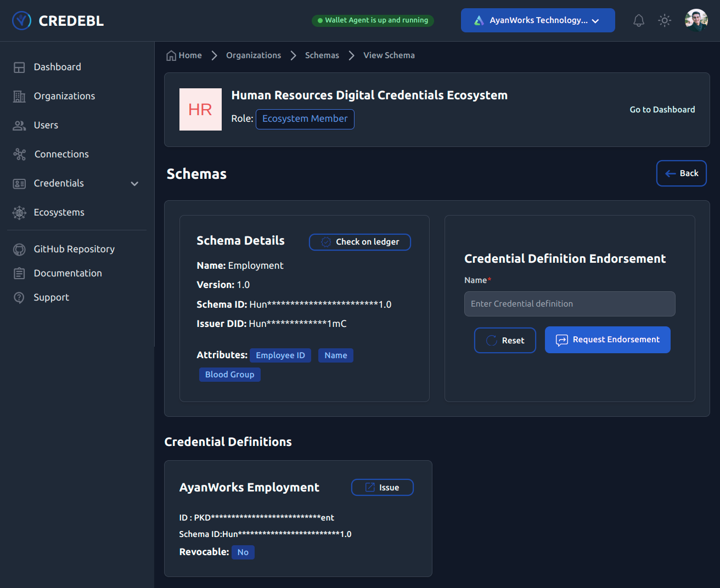Click the GitHub Repository icon
The width and height of the screenshot is (720, 588).
tap(19, 250)
